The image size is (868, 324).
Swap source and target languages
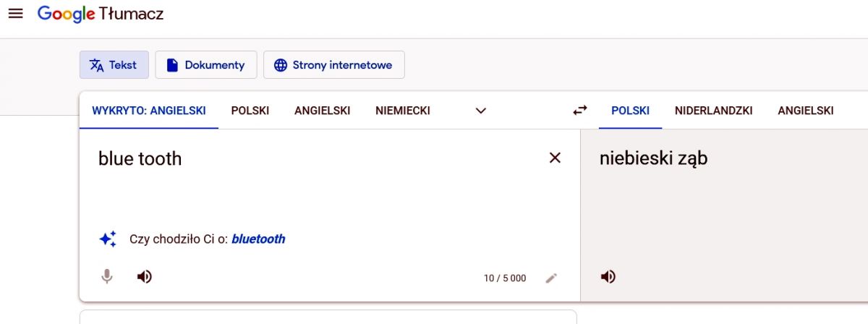580,111
